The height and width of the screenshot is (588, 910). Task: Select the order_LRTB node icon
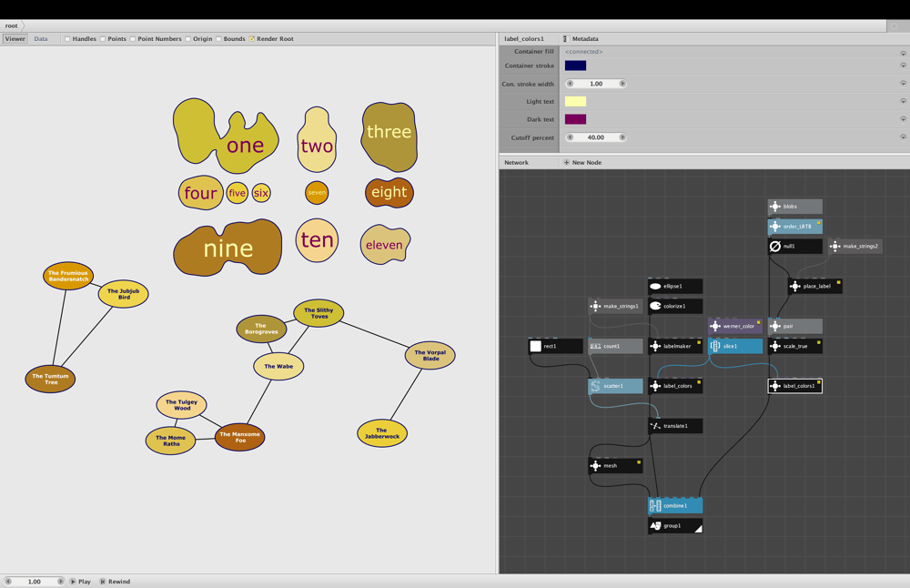(x=774, y=227)
